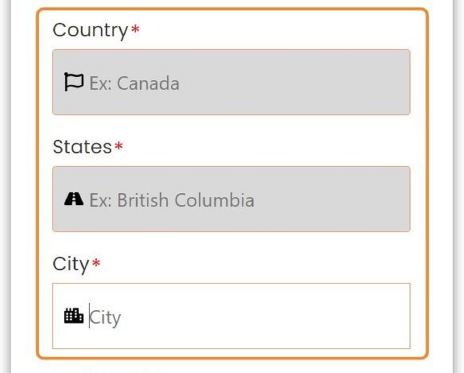Select the States field label

coord(82,147)
